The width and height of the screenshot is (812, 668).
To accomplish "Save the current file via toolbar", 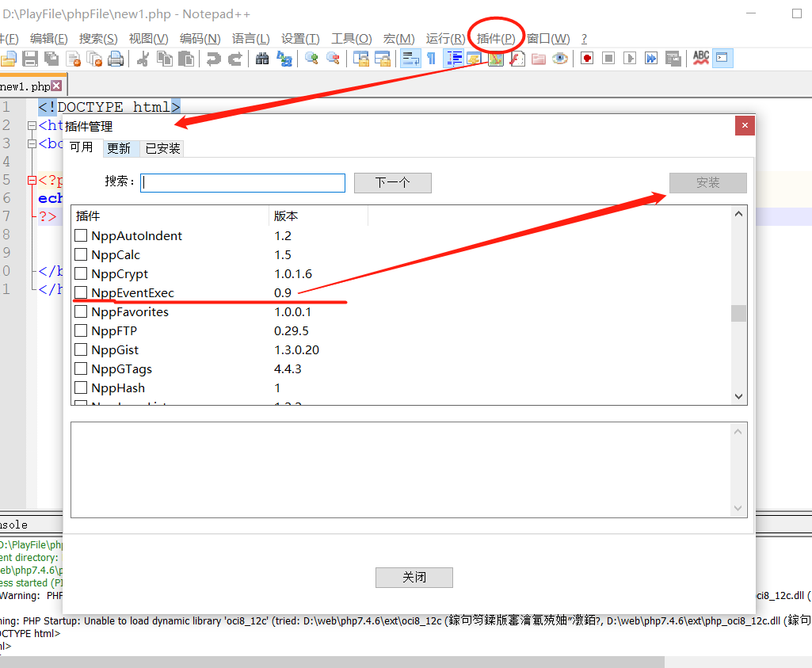I will 30,59.
